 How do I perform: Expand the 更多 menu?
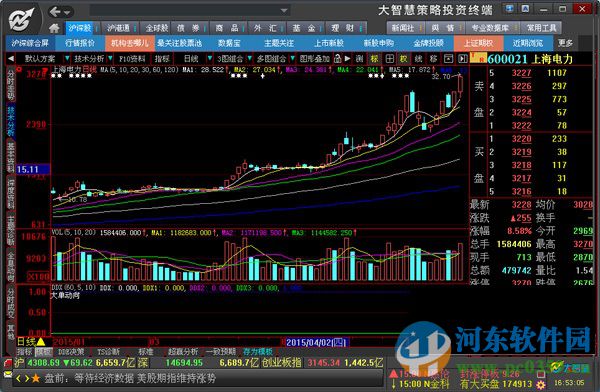tap(565, 43)
